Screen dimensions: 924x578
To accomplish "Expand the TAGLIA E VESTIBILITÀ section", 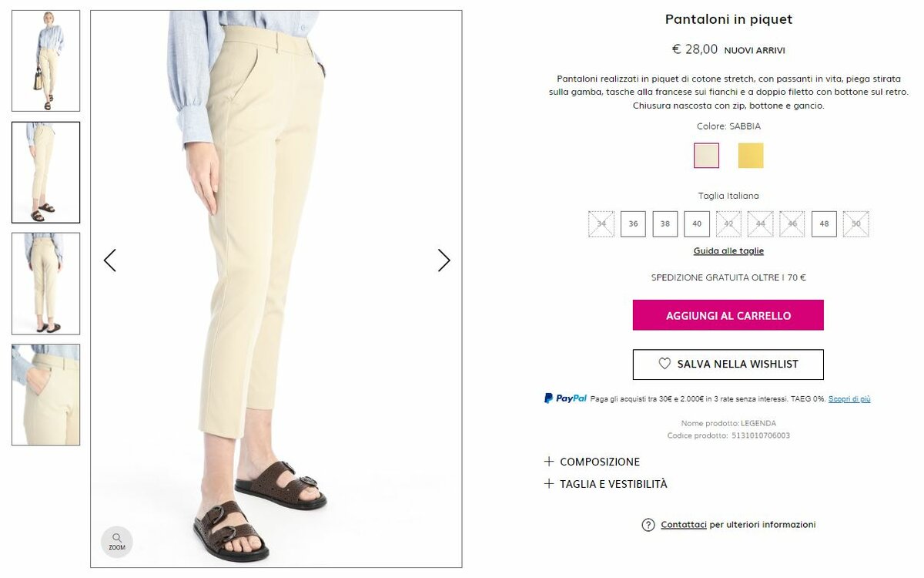I will [606, 484].
